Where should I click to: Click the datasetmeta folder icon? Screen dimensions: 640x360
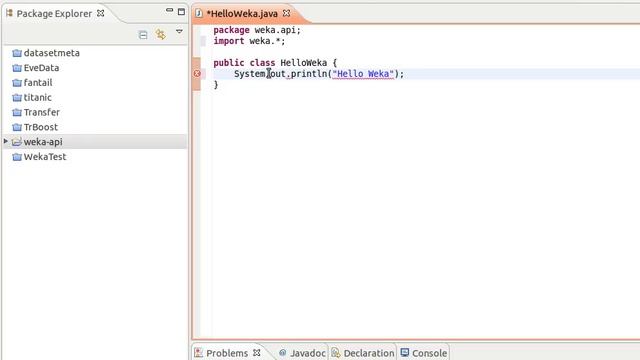pyautogui.click(x=17, y=53)
